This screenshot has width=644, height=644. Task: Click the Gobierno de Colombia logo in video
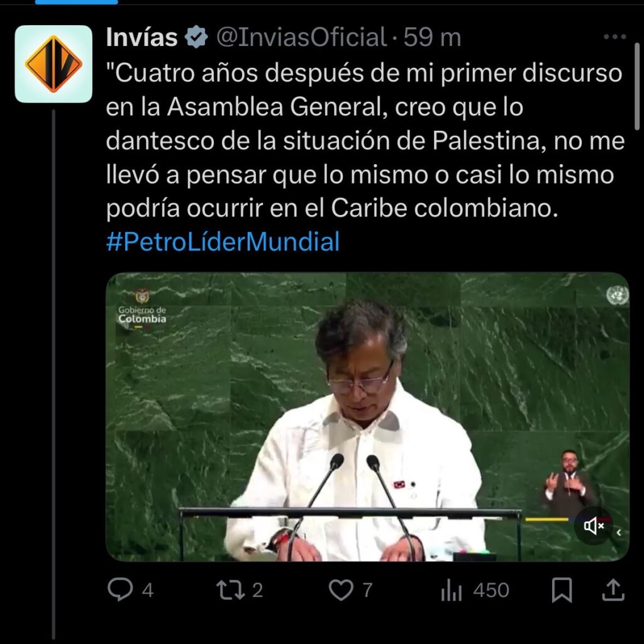(142, 309)
